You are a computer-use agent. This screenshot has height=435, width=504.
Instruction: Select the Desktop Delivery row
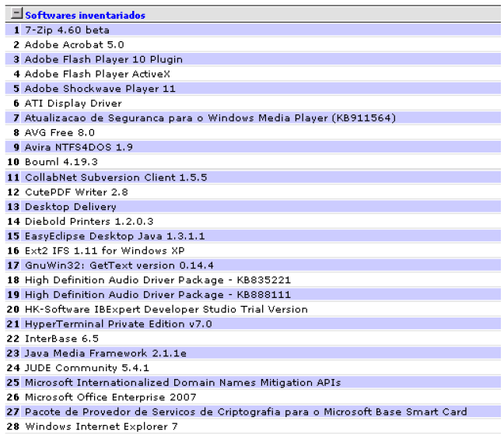click(x=253, y=206)
